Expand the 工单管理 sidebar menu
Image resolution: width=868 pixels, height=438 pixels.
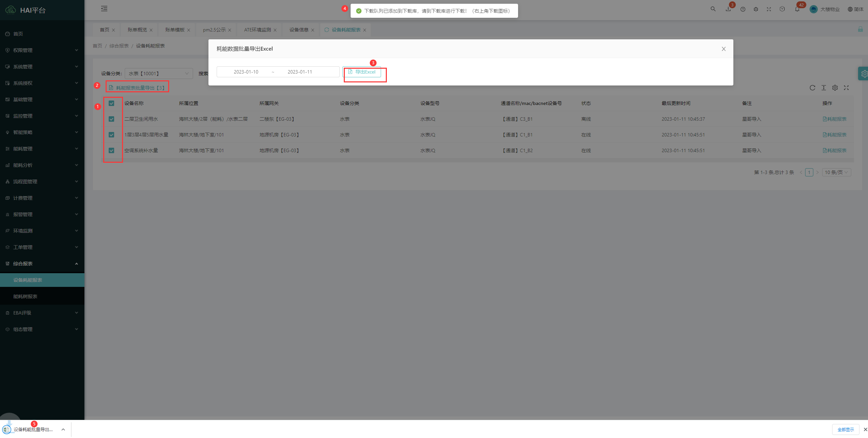coord(42,247)
